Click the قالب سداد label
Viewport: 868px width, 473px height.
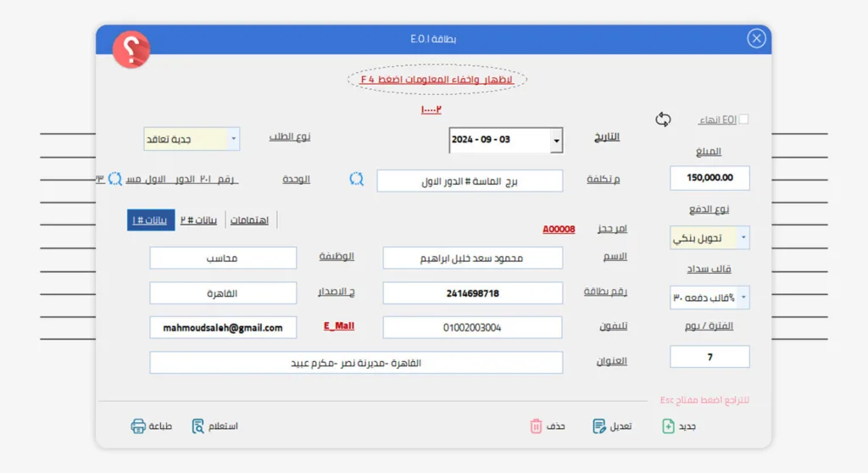coord(709,269)
